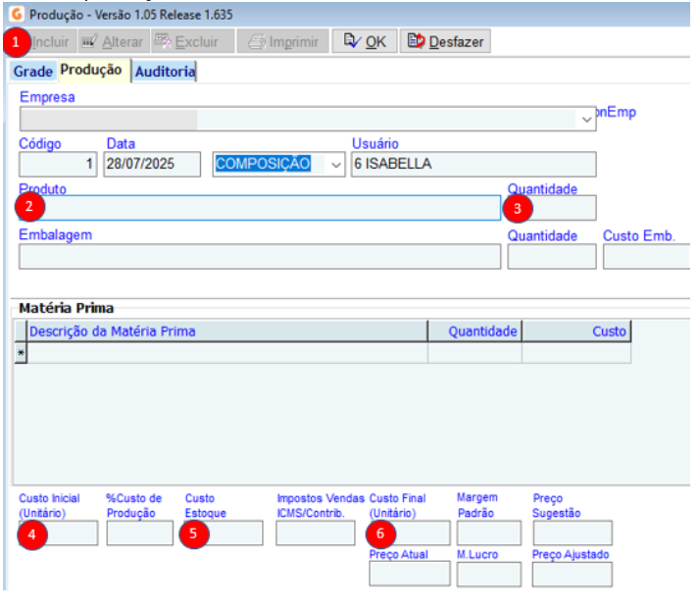The width and height of the screenshot is (700, 610).
Task: Click the empty description cell in new row
Action: (227, 353)
